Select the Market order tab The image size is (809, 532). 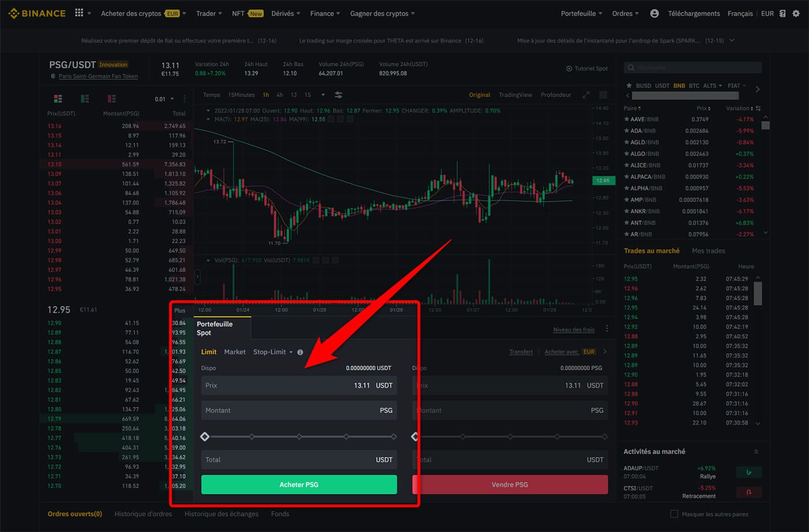[235, 352]
